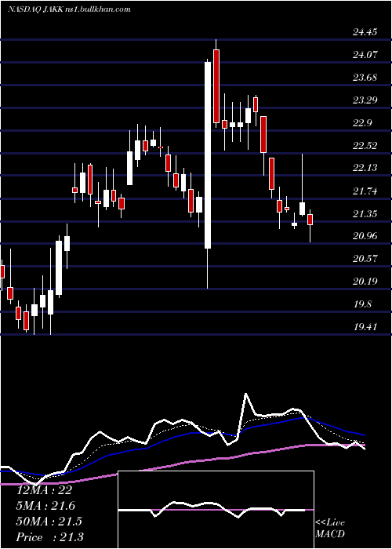
Task: Click the 19.41 price axis label
Action: pyautogui.click(x=365, y=327)
